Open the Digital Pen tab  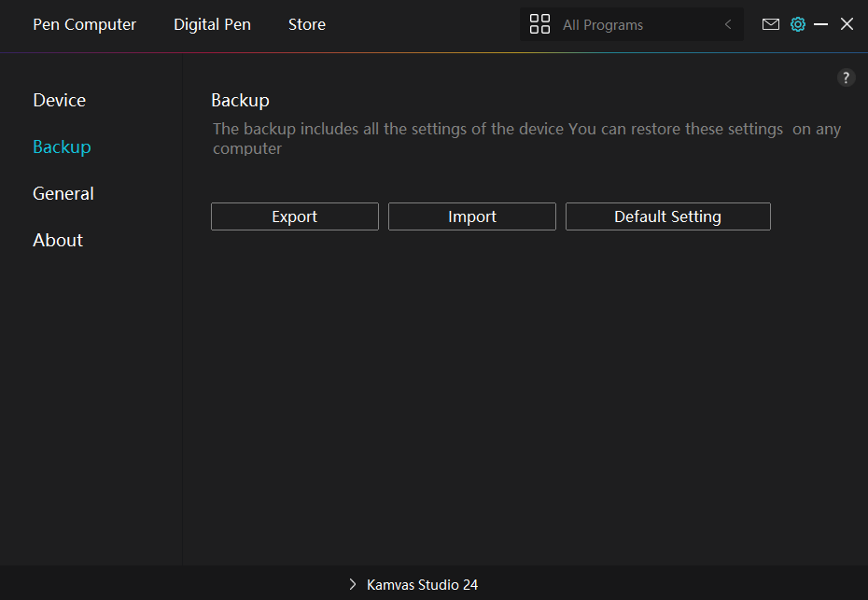click(212, 24)
